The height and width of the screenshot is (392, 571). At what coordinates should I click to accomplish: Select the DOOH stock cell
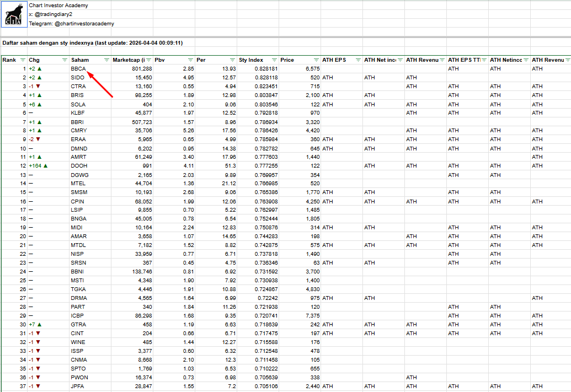coord(90,165)
